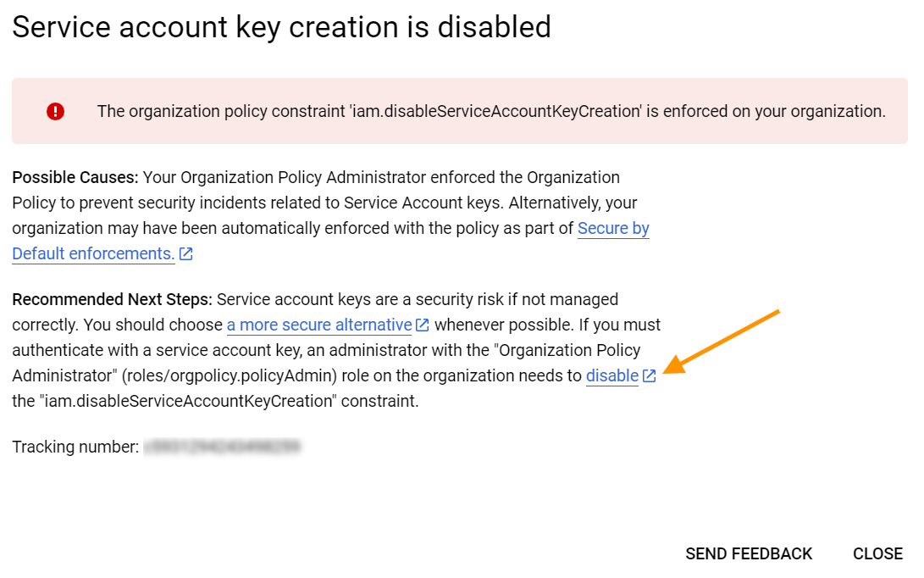Dismiss the dialog with CLOSE
This screenshot has width=924, height=578.
[877, 553]
